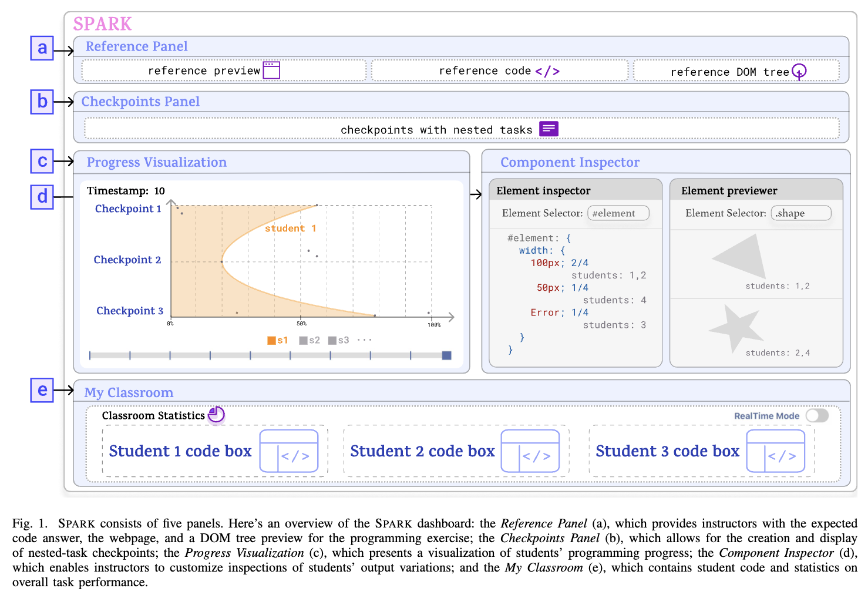Image resolution: width=868 pixels, height=598 pixels.
Task: Click the reference code brackets icon
Action: click(x=547, y=71)
